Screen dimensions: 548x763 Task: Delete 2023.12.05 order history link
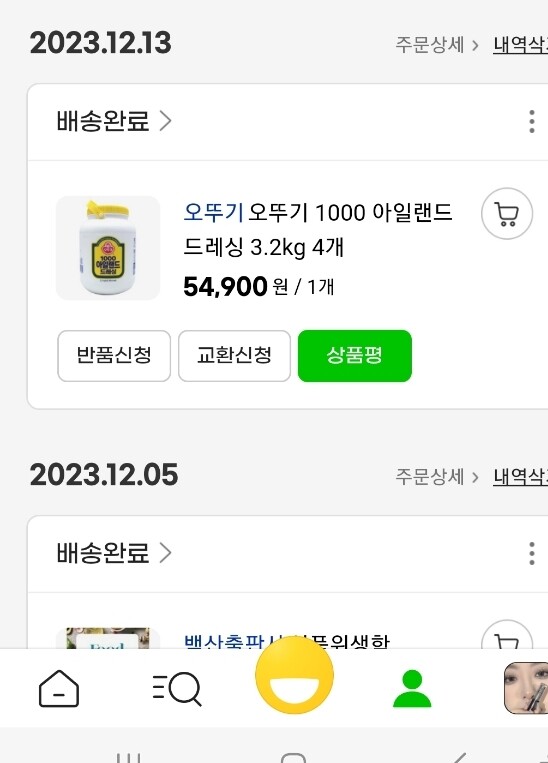pyautogui.click(x=520, y=477)
